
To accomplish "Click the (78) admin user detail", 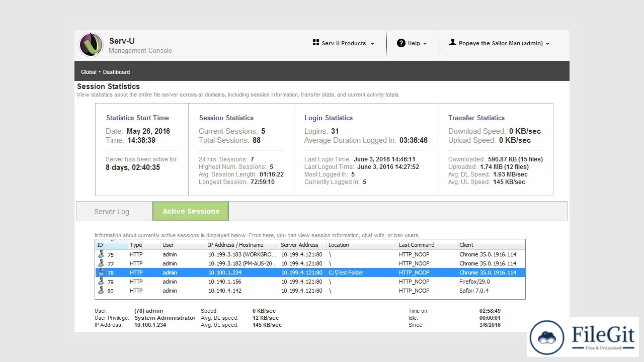I will click(x=148, y=311).
